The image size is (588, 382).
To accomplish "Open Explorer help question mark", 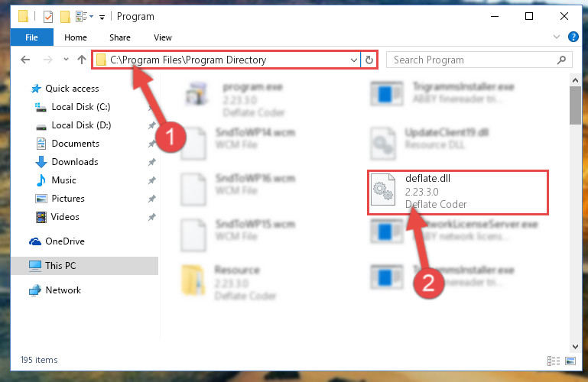I will (x=573, y=37).
